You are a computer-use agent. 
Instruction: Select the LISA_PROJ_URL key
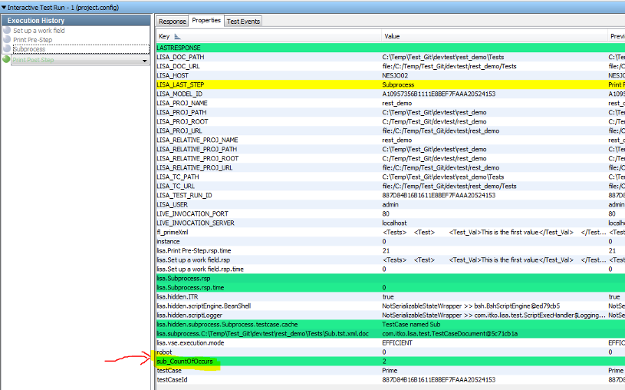(x=179, y=131)
